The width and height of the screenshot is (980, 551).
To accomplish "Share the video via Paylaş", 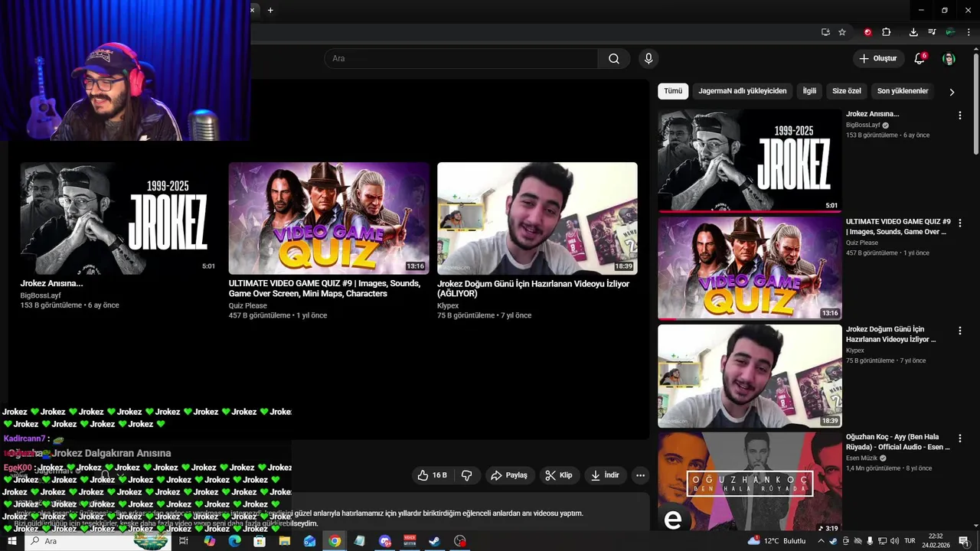I will (509, 475).
